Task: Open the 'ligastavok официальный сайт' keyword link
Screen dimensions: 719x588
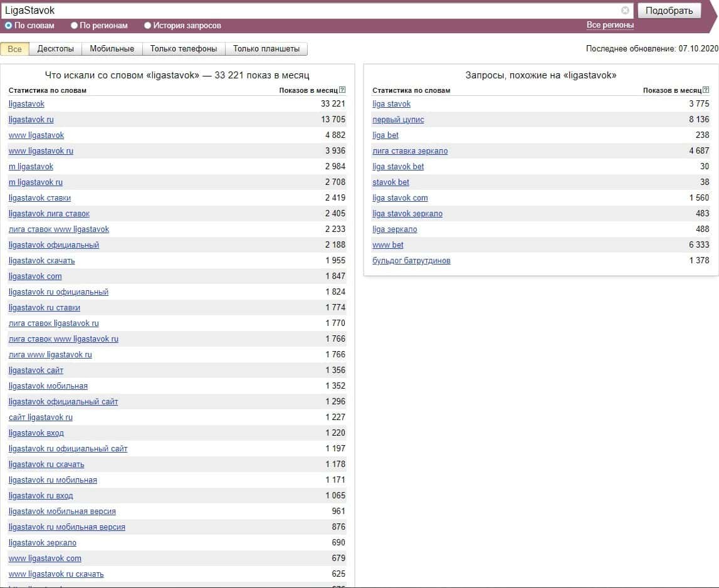Action: click(63, 402)
